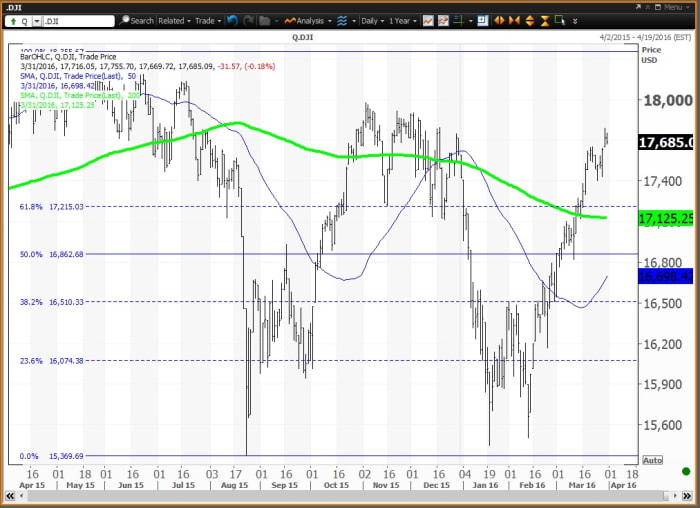Open the 1 Year range dropdown
Image resolution: width=700 pixels, height=508 pixels.
pyautogui.click(x=403, y=21)
